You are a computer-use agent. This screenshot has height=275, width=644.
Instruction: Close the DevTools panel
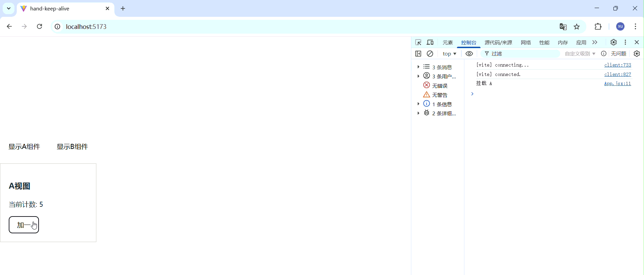coord(637,42)
